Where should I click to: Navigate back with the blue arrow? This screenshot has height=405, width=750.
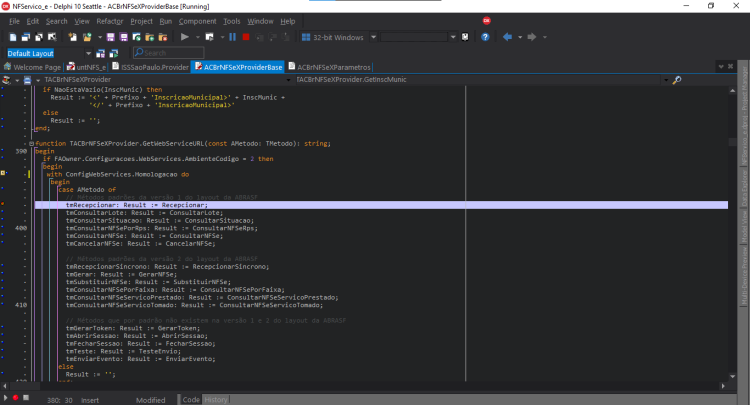click(x=507, y=37)
